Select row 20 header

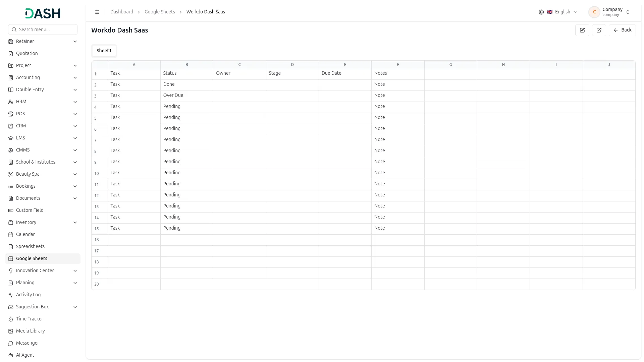click(x=100, y=284)
